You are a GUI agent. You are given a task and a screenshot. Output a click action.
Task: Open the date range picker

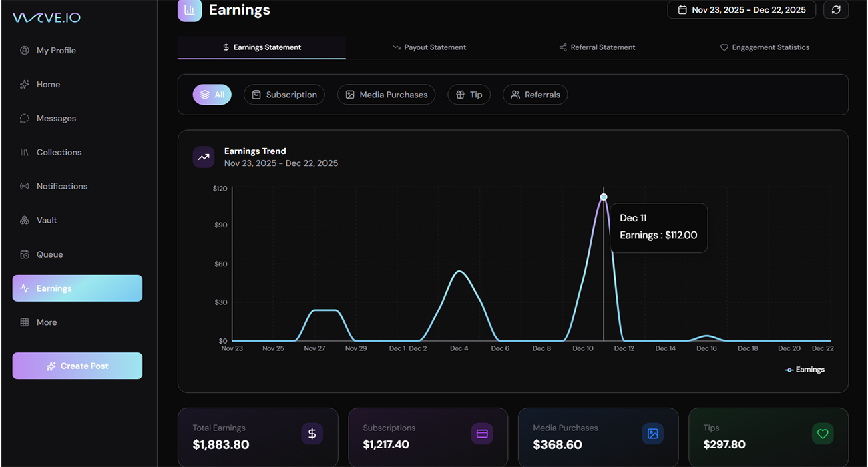[x=741, y=10]
